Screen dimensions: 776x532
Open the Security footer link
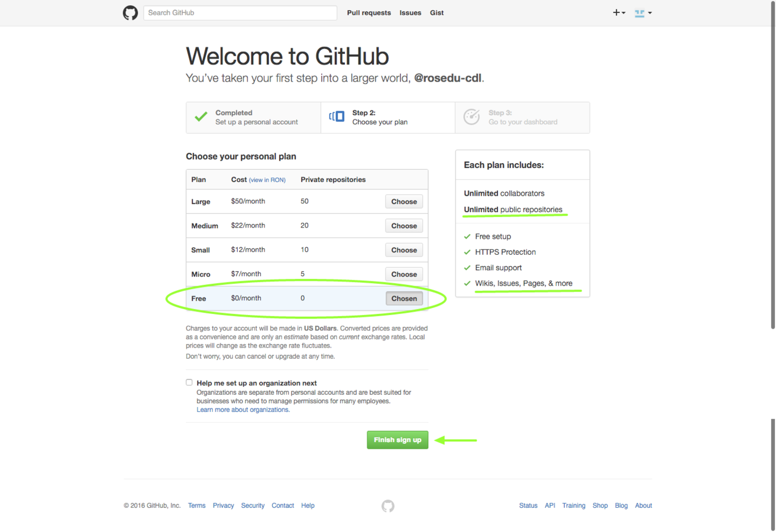253,505
